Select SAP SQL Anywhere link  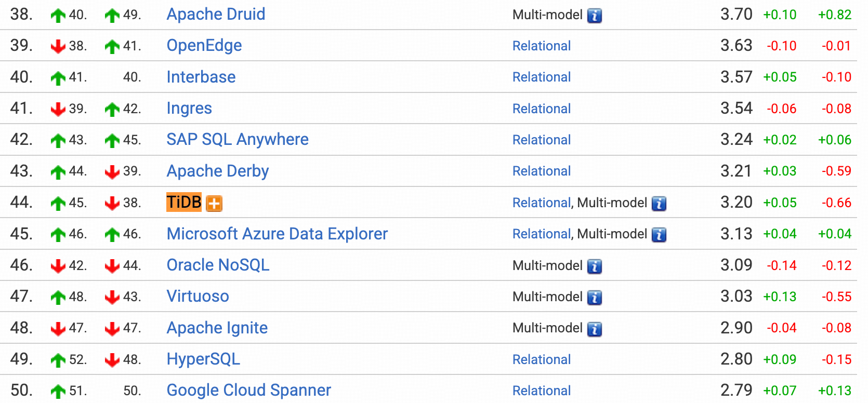point(238,139)
